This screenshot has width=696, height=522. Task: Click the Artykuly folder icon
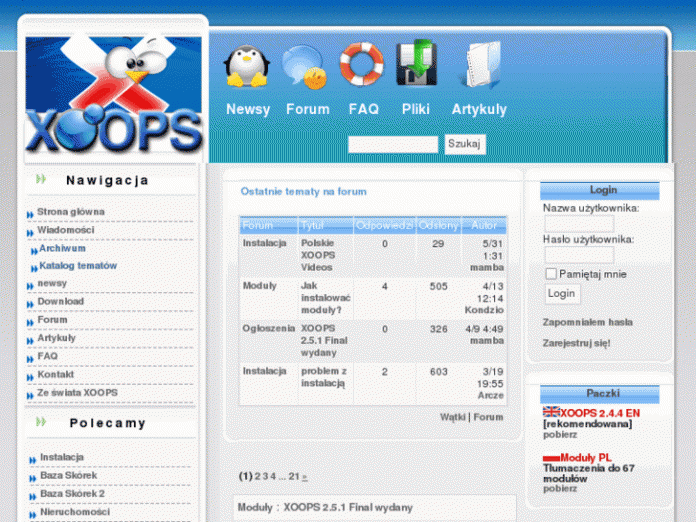[479, 66]
